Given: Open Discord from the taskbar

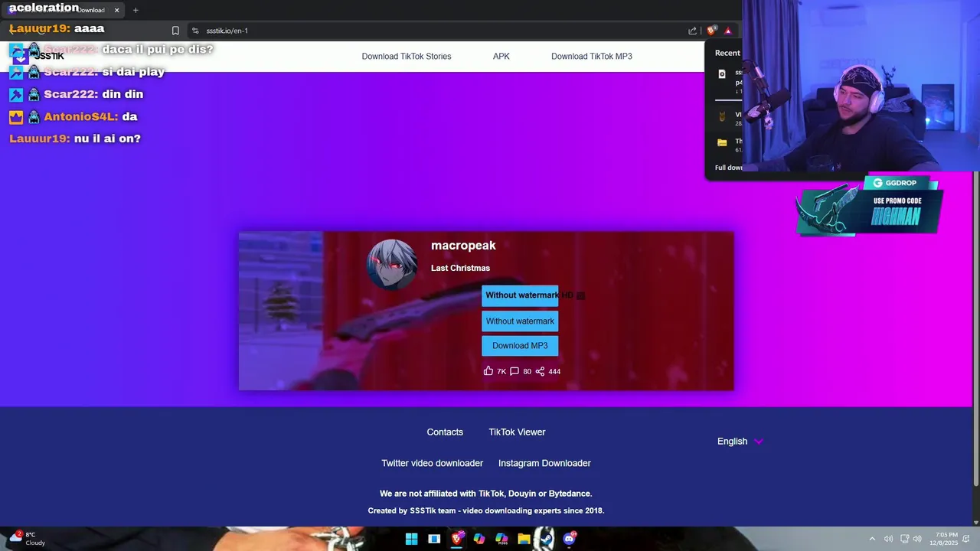Looking at the screenshot, I should tap(569, 539).
